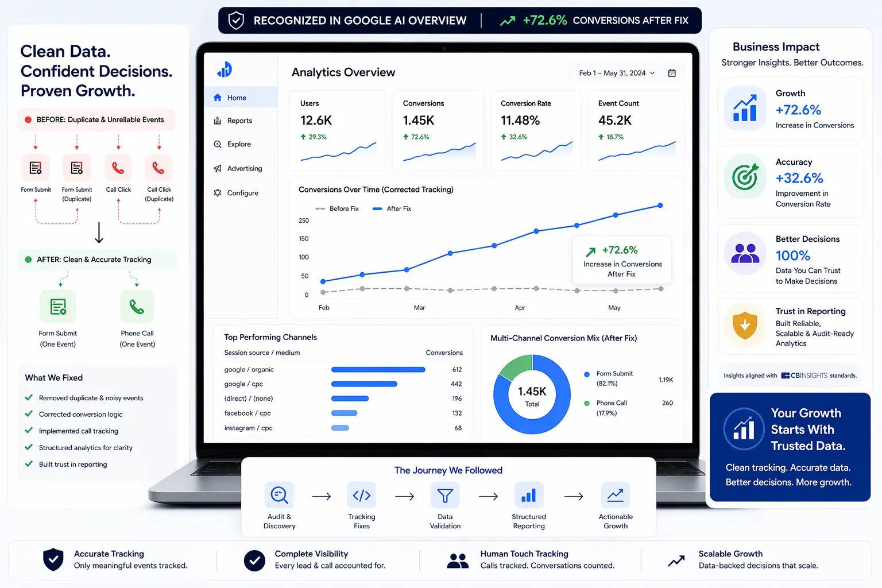The image size is (882, 588).
Task: Click the Trust in Reporting shield icon
Action: (x=745, y=325)
